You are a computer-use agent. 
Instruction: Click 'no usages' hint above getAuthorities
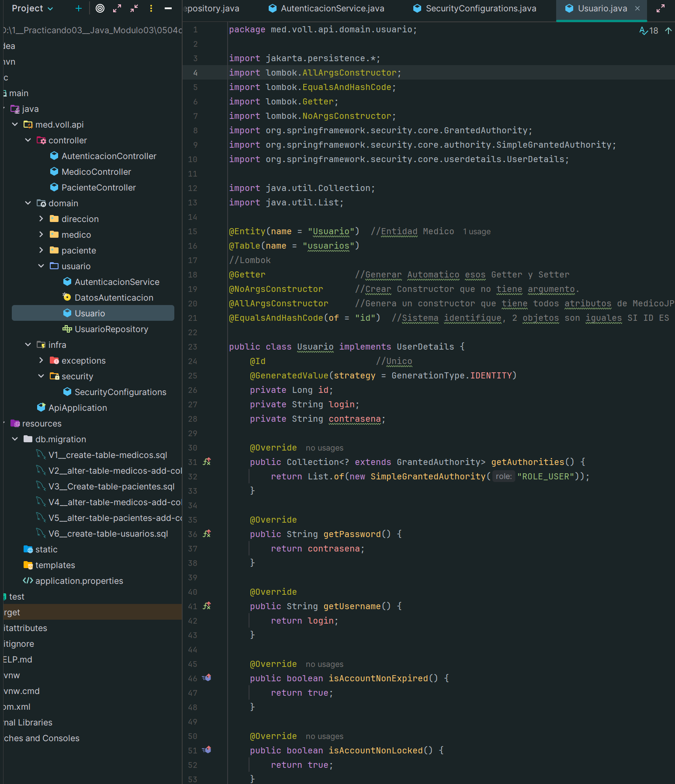click(x=325, y=448)
